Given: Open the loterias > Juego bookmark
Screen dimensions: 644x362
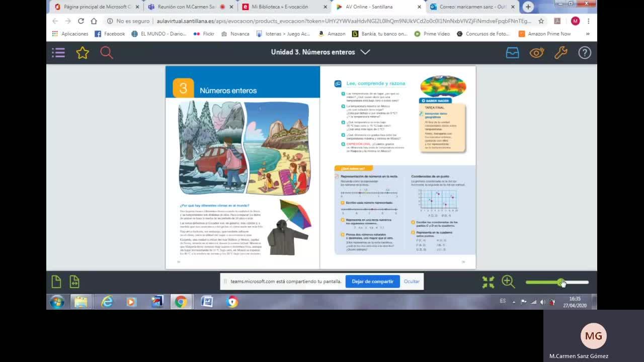Looking at the screenshot, I should click(x=283, y=34).
